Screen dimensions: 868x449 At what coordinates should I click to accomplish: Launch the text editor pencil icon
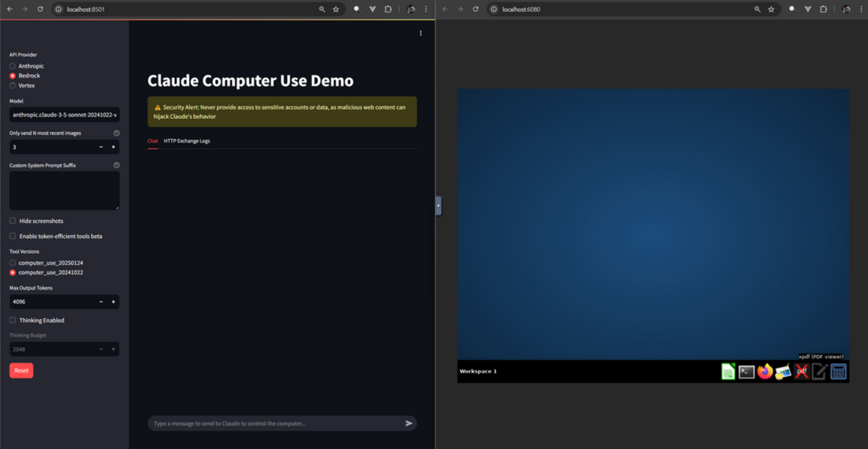(820, 371)
